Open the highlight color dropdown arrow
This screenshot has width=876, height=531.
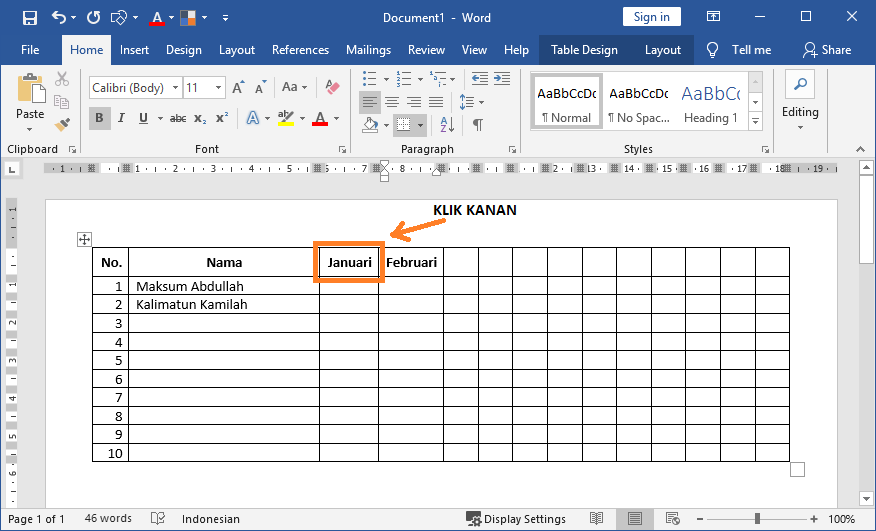[x=302, y=118]
